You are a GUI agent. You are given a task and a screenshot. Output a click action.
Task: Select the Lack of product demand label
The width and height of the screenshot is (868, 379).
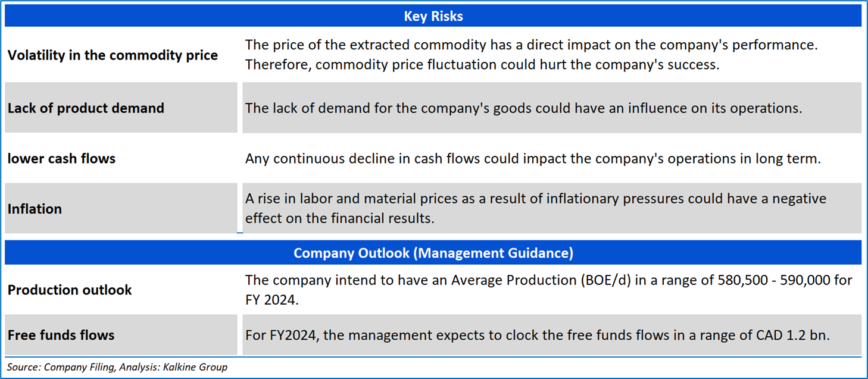[x=86, y=108]
